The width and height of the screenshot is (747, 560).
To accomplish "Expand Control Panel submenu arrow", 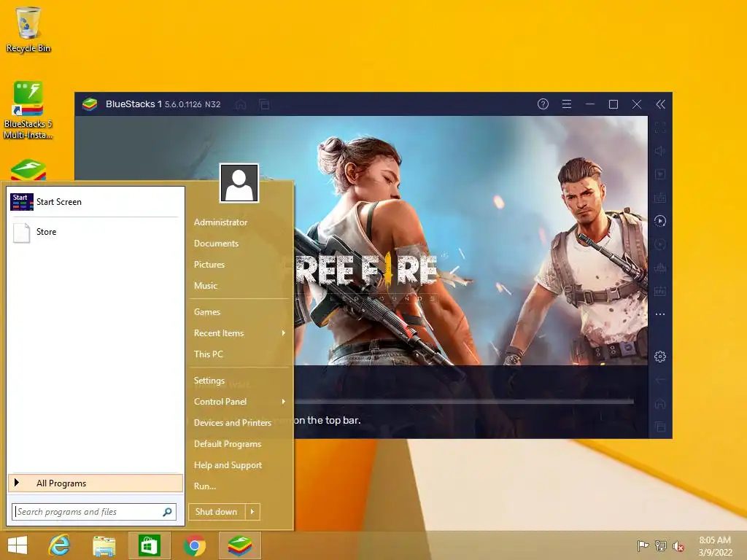I will point(284,402).
